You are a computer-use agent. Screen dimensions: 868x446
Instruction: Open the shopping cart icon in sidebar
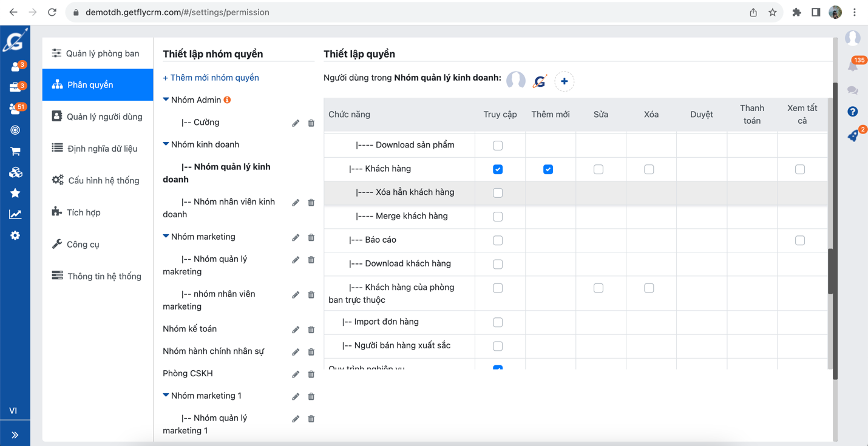[15, 151]
